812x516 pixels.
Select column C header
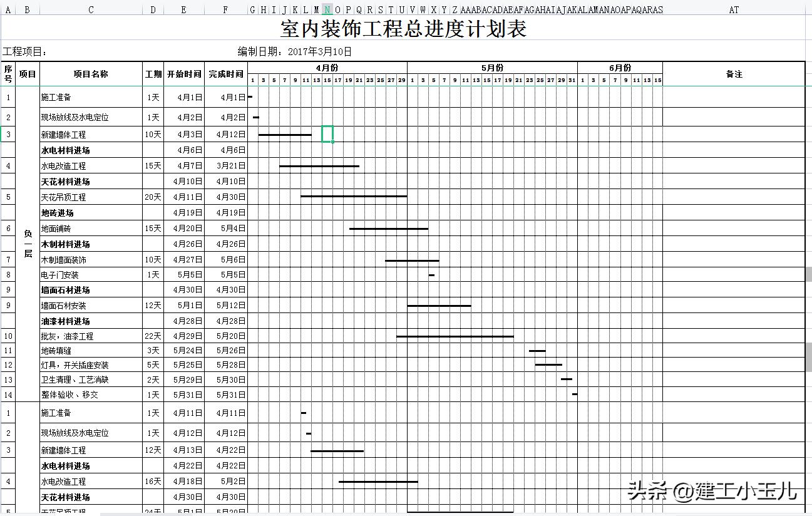click(x=91, y=9)
